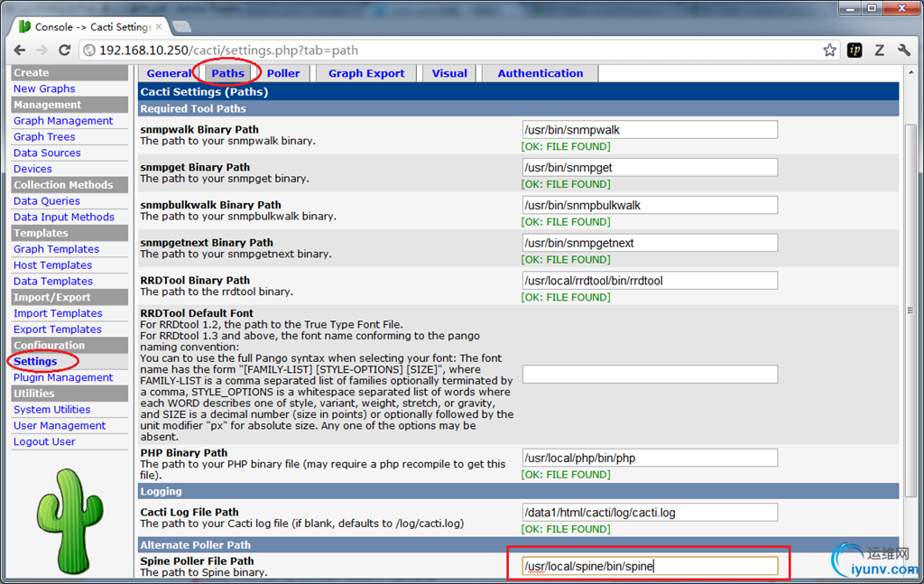The height and width of the screenshot is (584, 924).
Task: Open a new browser tab
Action: [181, 26]
